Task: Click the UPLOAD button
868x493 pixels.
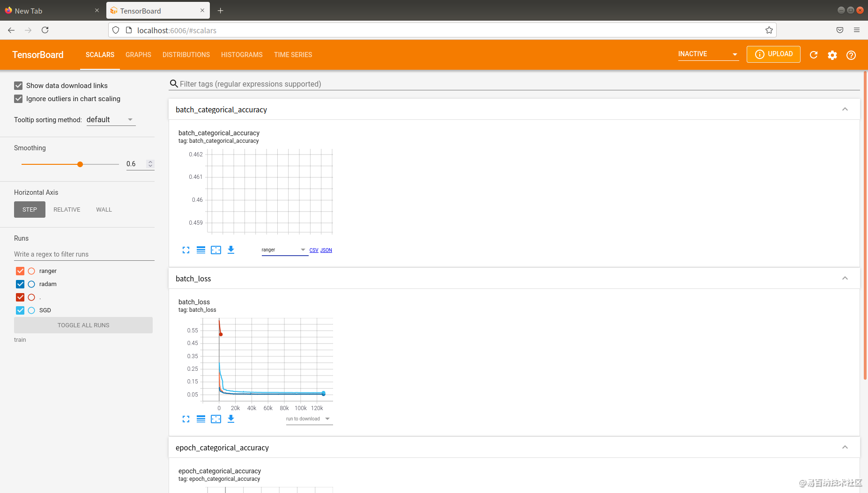Action: pos(773,54)
